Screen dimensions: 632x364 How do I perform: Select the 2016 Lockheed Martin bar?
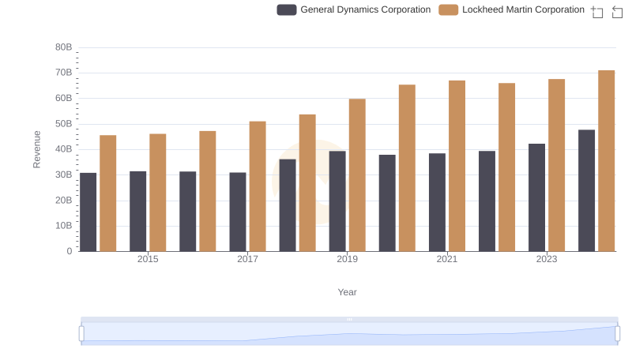click(208, 191)
